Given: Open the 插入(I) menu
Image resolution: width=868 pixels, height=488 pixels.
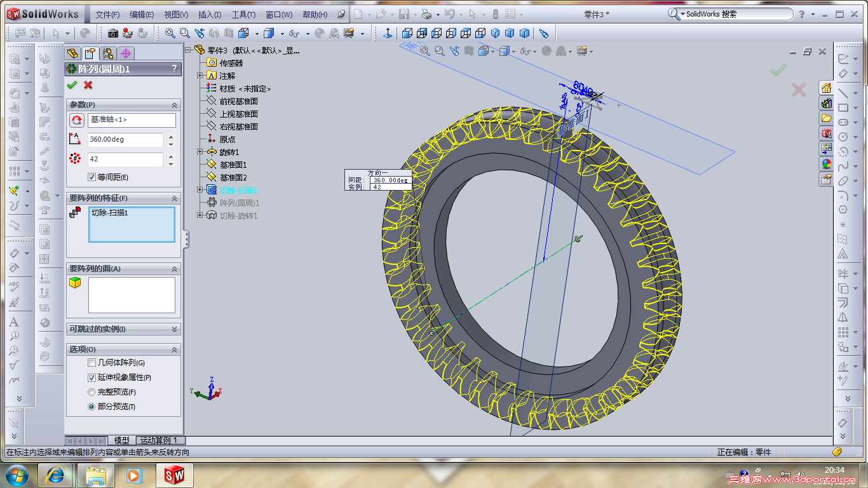Looking at the screenshot, I should (x=210, y=15).
